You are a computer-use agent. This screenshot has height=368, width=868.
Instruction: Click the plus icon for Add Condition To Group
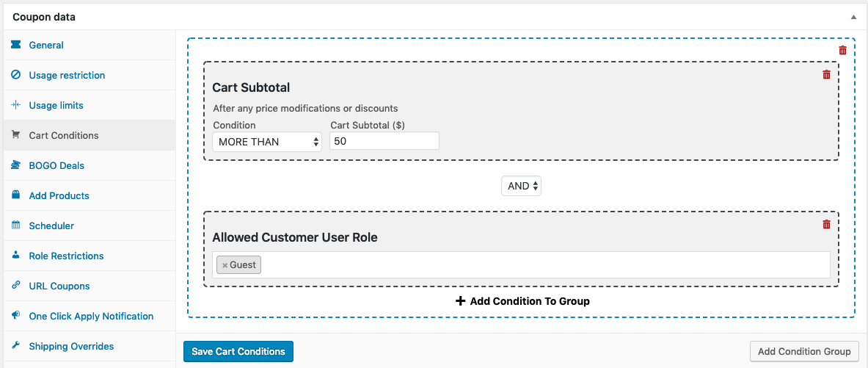click(460, 301)
